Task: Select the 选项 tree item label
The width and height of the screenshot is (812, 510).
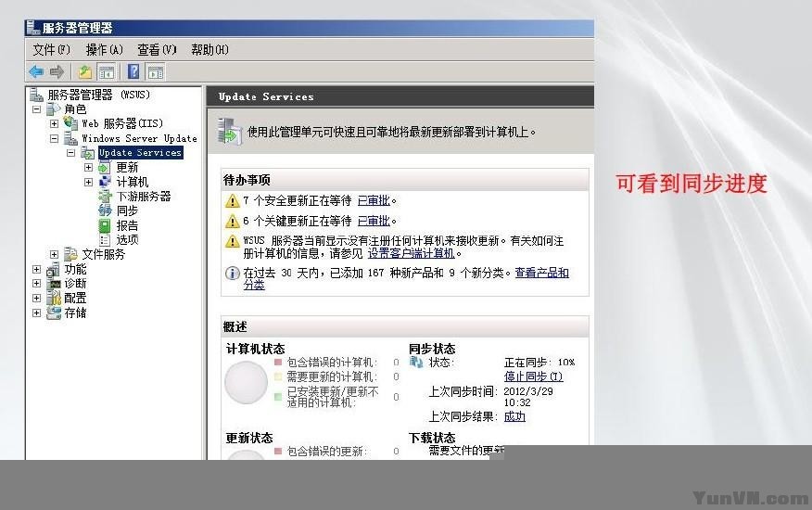Action: click(127, 239)
